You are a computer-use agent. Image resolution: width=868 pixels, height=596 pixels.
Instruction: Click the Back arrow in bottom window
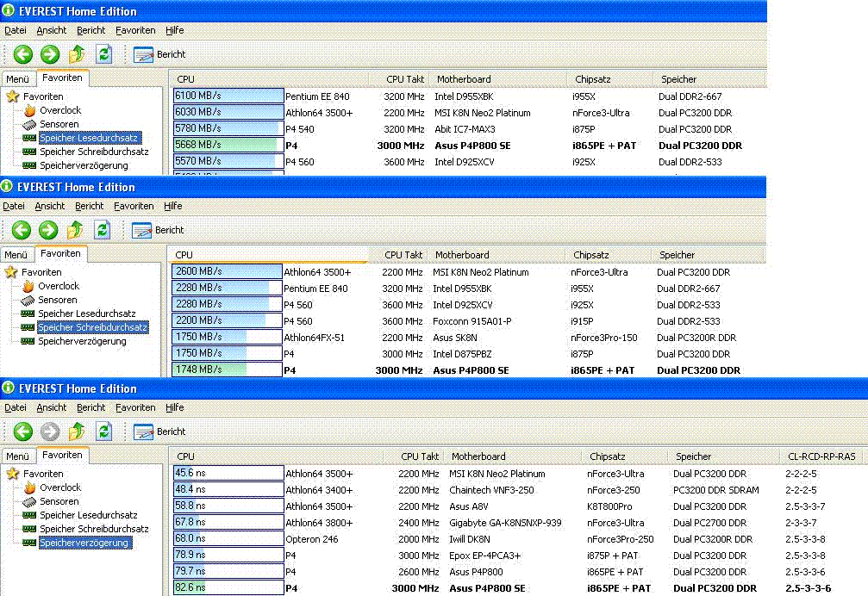click(23, 431)
